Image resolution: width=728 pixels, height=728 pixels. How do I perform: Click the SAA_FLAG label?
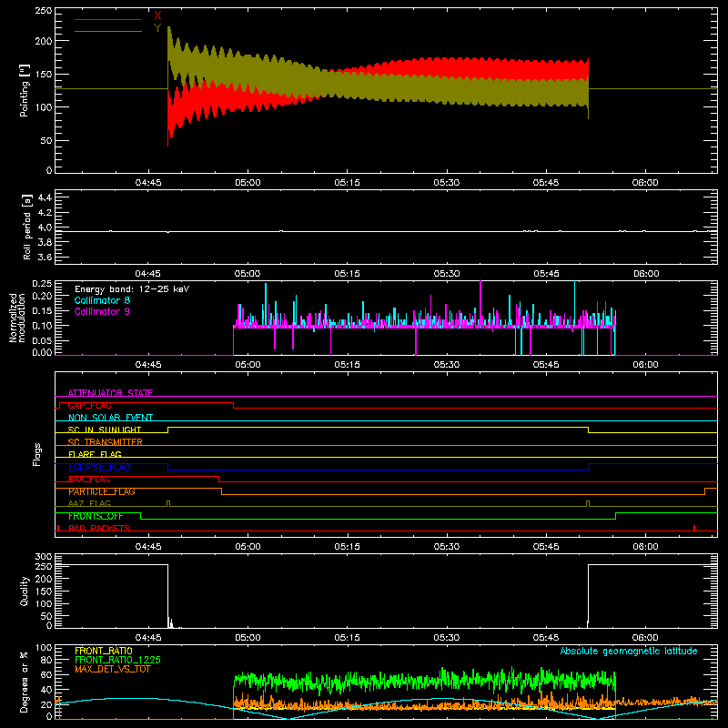(x=89, y=480)
